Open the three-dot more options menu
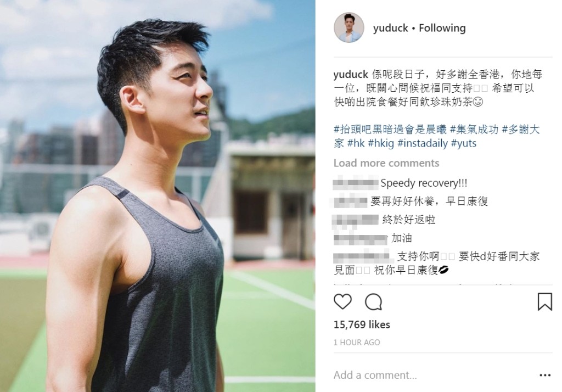The height and width of the screenshot is (392, 562). click(545, 375)
